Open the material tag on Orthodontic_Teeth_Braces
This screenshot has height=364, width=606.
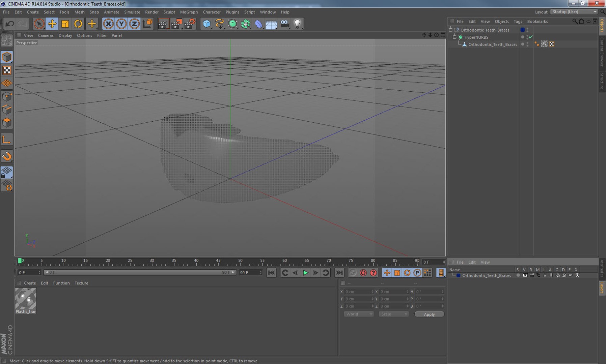(544, 44)
